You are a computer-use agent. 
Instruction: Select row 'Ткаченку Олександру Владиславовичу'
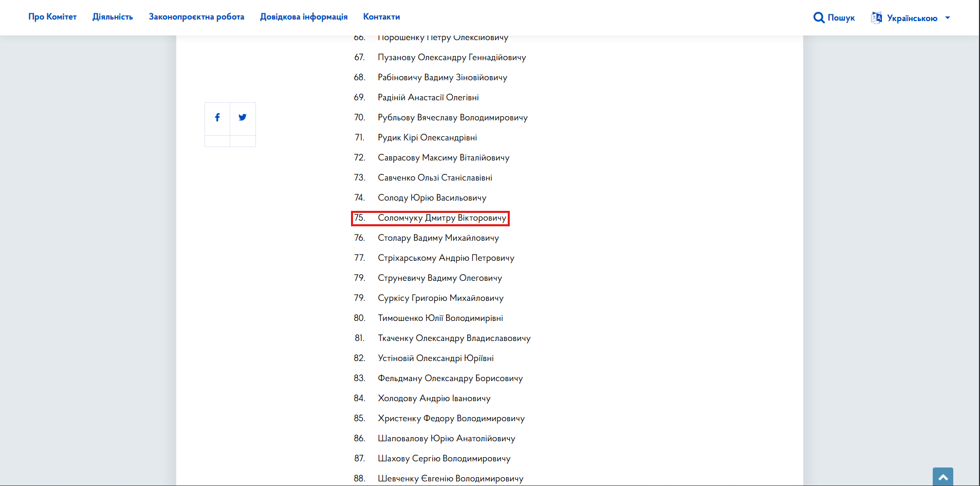tap(454, 338)
